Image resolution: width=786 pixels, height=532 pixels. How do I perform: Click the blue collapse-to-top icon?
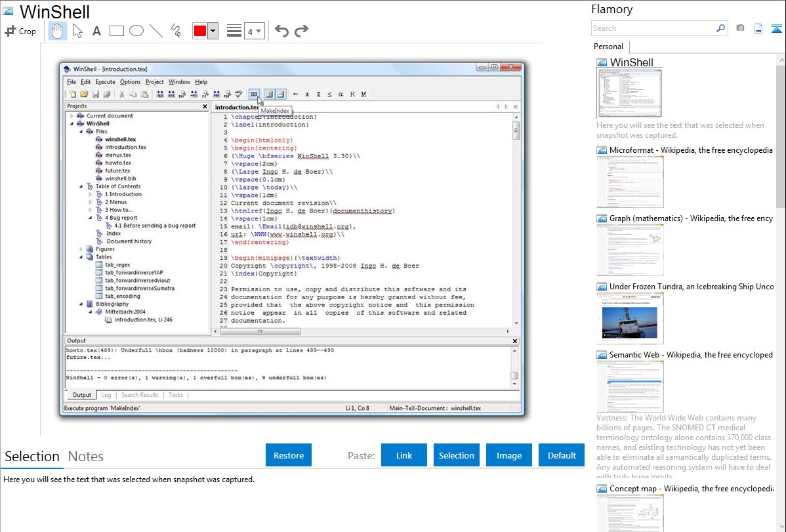[x=776, y=28]
